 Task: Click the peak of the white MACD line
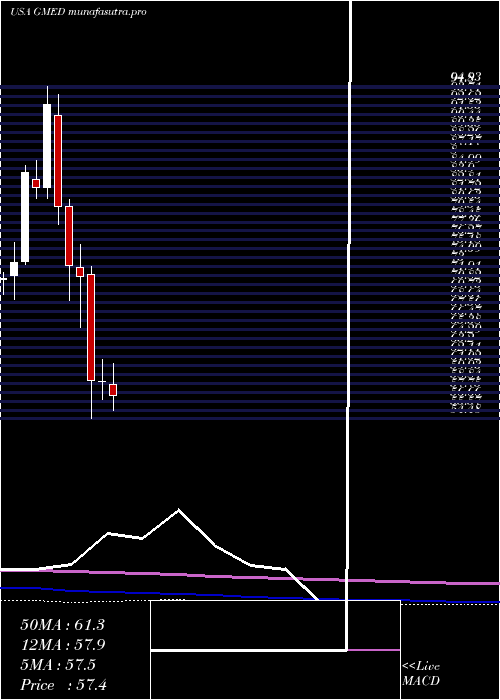pyautogui.click(x=178, y=509)
